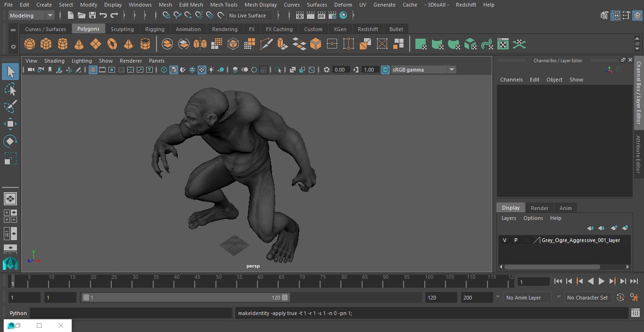The width and height of the screenshot is (644, 332).
Task: Start IPR render from status line
Action: [x=322, y=16]
